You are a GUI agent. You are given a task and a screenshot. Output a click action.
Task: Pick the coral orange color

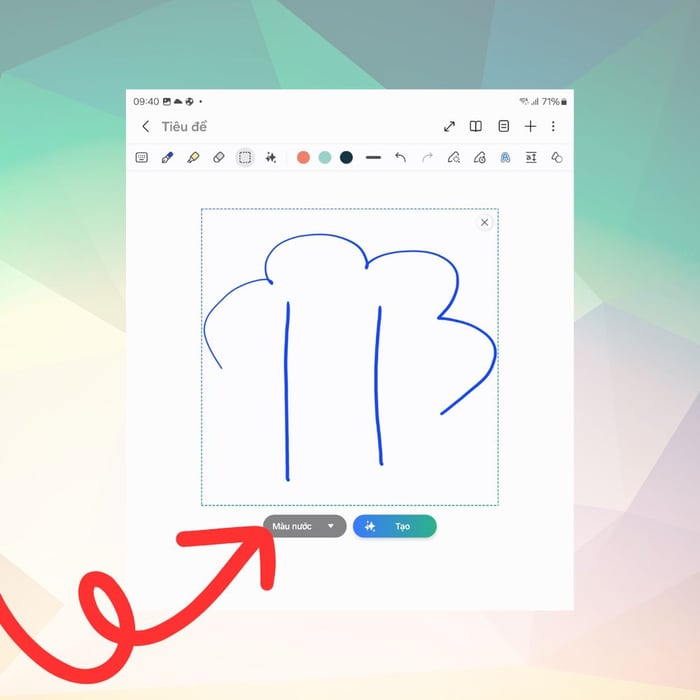[303, 157]
